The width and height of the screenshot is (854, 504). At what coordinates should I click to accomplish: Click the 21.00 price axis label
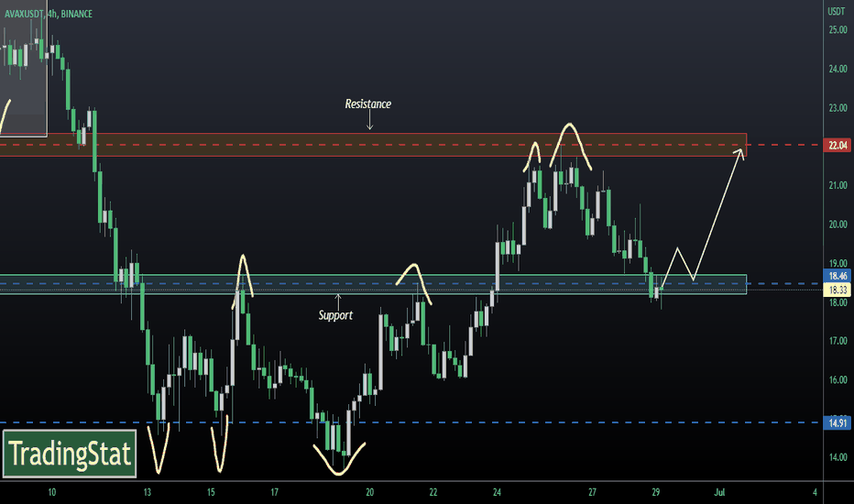point(838,185)
